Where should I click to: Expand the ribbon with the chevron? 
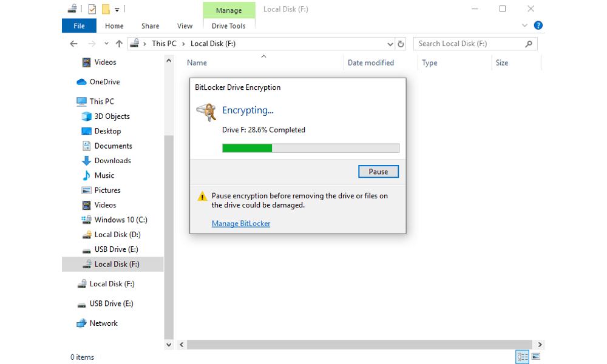(x=524, y=25)
